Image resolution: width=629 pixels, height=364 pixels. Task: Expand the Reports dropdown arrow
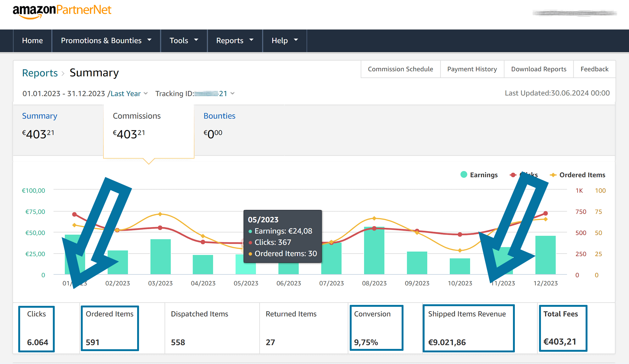coord(251,40)
